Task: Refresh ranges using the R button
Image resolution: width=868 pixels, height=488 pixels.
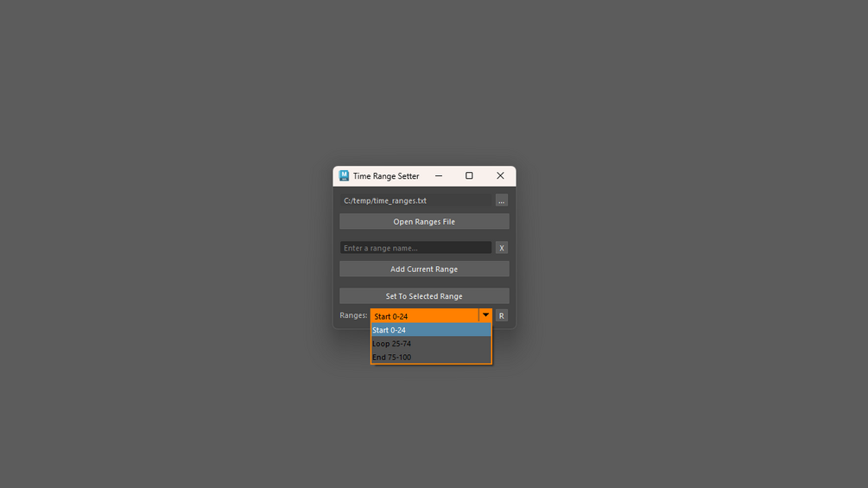Action: click(x=502, y=315)
